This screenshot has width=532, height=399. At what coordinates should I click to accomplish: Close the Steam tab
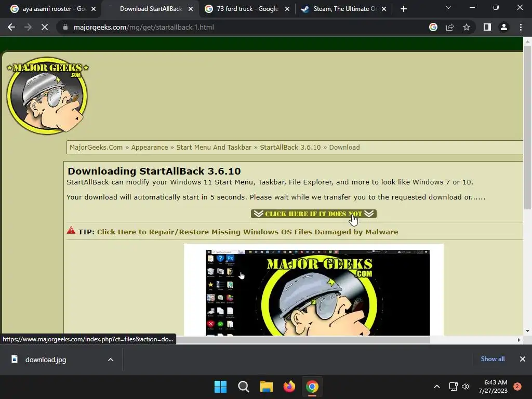[x=384, y=9]
